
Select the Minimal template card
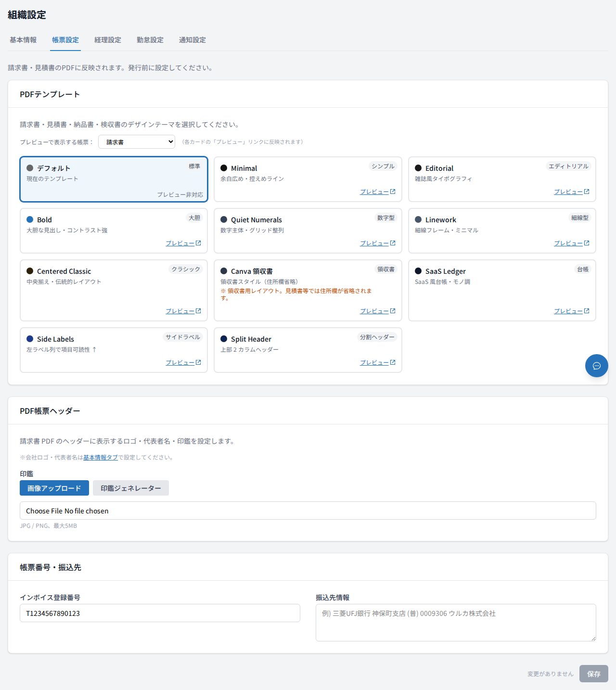[x=308, y=179]
